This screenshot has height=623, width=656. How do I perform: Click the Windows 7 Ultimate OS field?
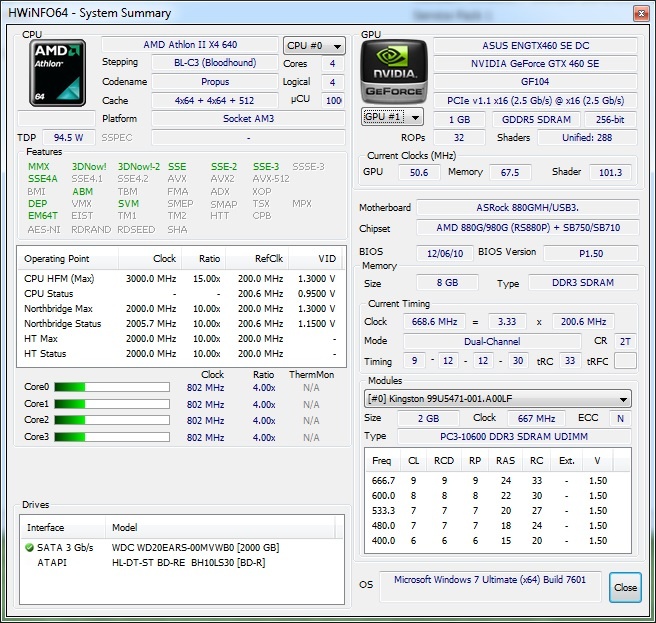click(x=490, y=586)
